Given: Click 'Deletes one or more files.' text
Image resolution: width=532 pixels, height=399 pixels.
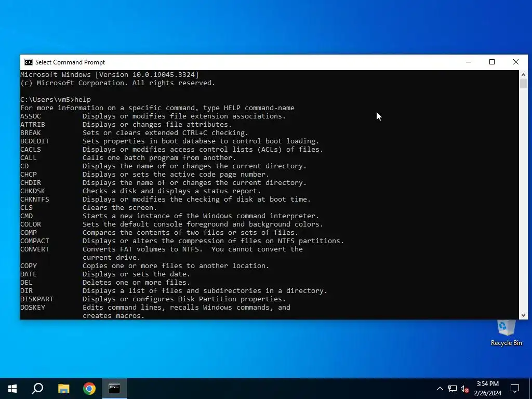Looking at the screenshot, I should click(137, 282).
